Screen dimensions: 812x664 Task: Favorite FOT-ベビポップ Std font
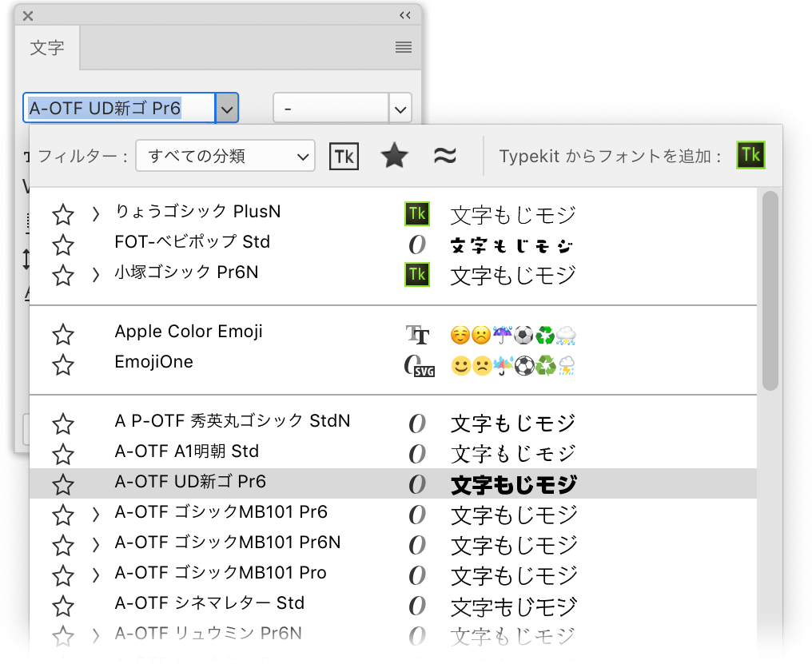tap(63, 245)
